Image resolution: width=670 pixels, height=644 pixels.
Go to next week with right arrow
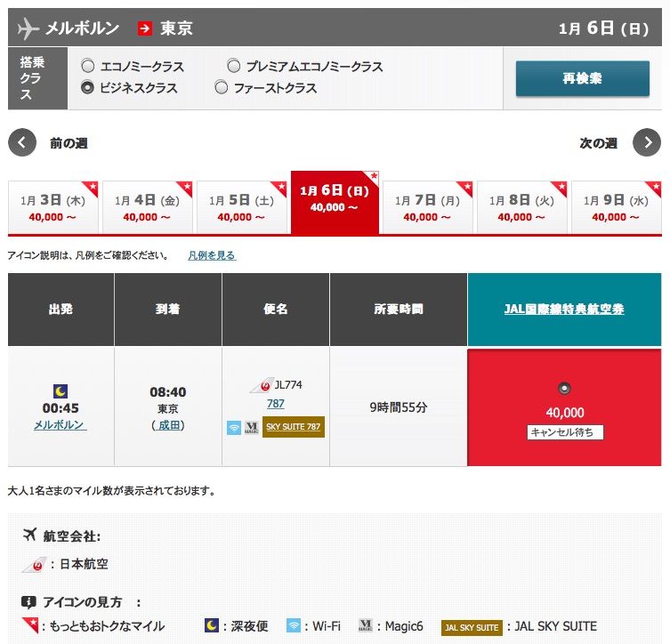pyautogui.click(x=647, y=142)
